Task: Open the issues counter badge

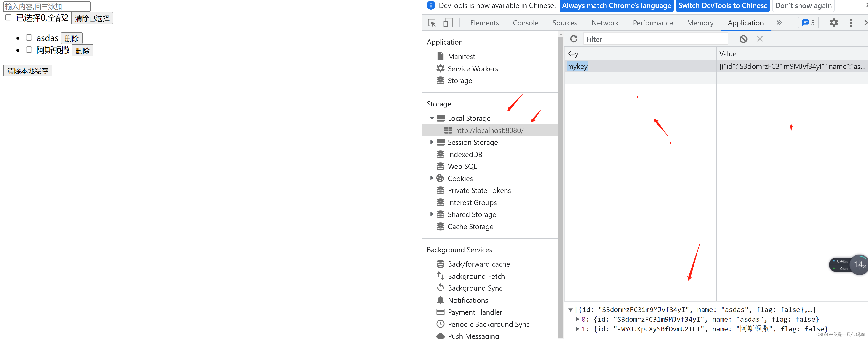Action: click(x=808, y=23)
